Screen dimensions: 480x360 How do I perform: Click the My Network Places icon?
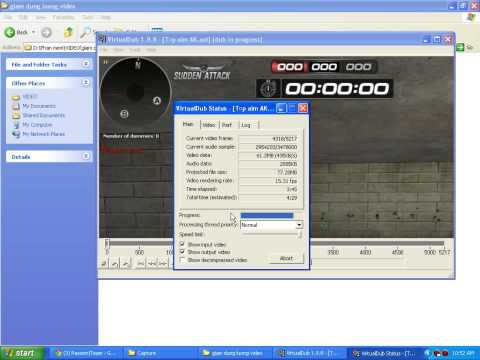click(16, 134)
